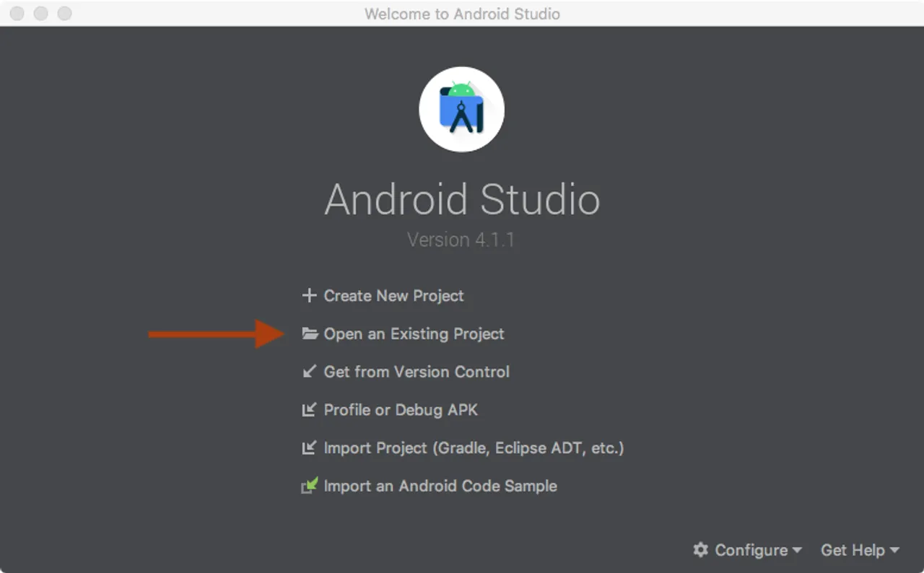Screen dimensions: 924x573
Task: Open the Configure dropdown menu
Action: pos(751,550)
